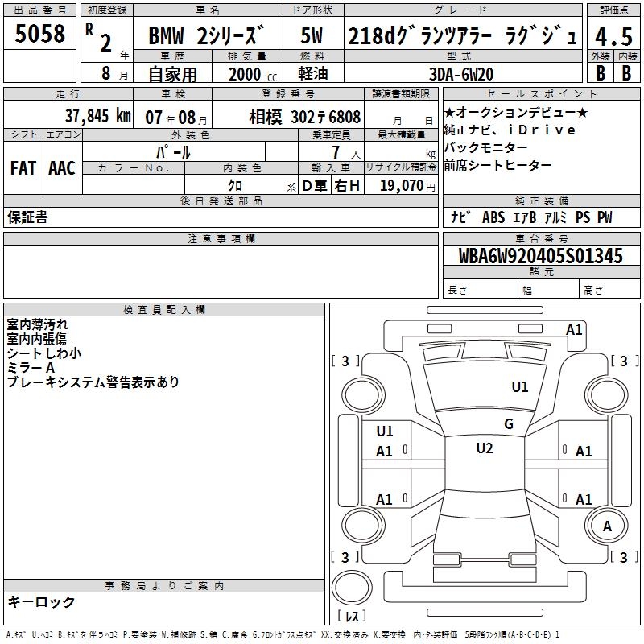
Task: Click U1 mark on the bonnet
Action: point(519,387)
